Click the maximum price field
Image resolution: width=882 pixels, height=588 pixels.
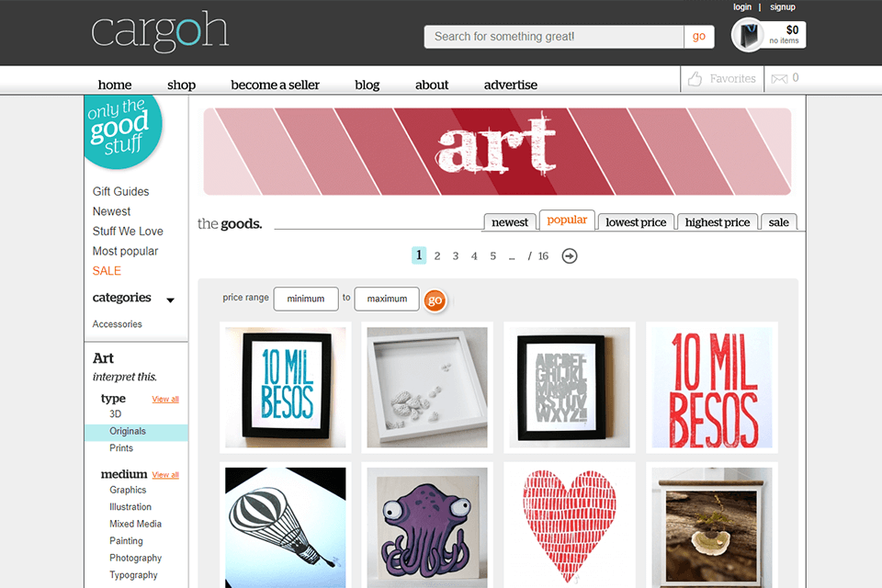click(387, 299)
